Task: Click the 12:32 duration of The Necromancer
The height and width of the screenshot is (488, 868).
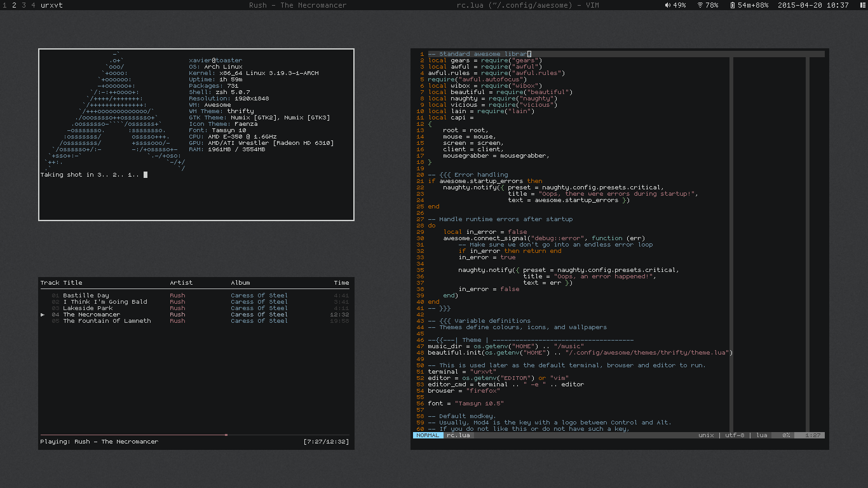Action: click(339, 315)
